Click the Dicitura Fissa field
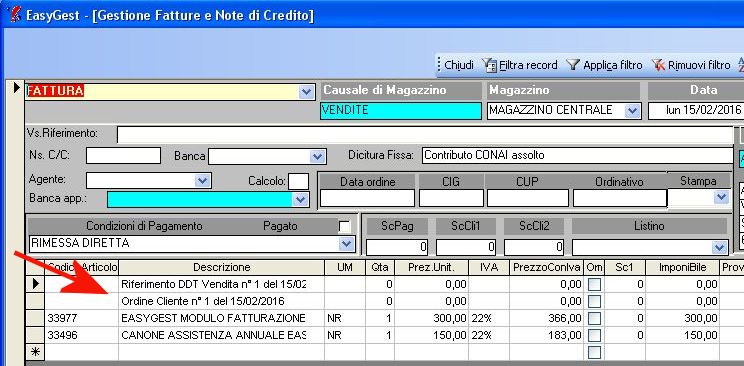Screen dimensions: 744x366 tap(577, 155)
